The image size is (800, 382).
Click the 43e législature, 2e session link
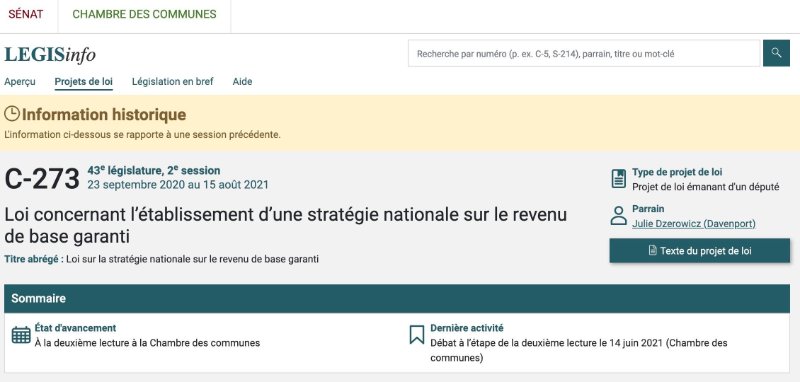coord(154,170)
